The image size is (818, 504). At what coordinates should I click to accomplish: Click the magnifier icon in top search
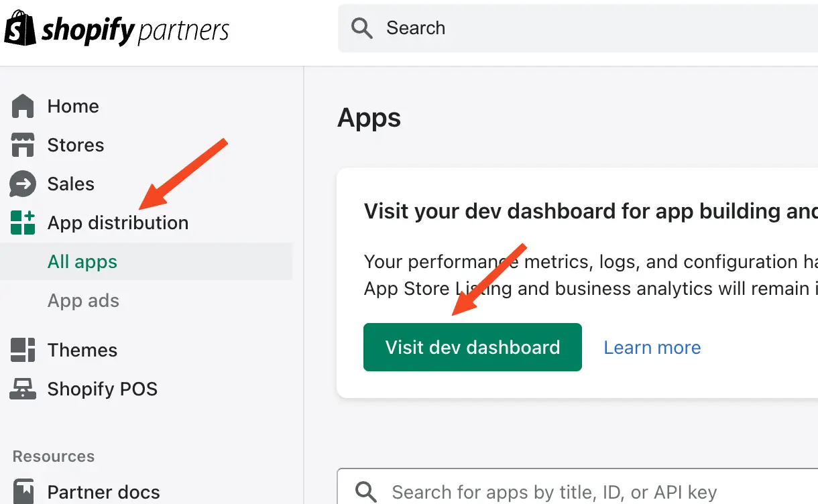point(362,28)
